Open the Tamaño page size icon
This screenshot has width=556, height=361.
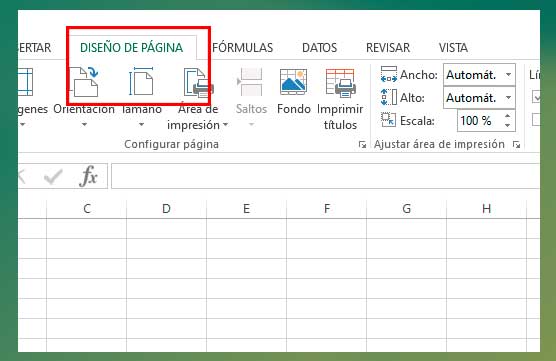[x=141, y=81]
